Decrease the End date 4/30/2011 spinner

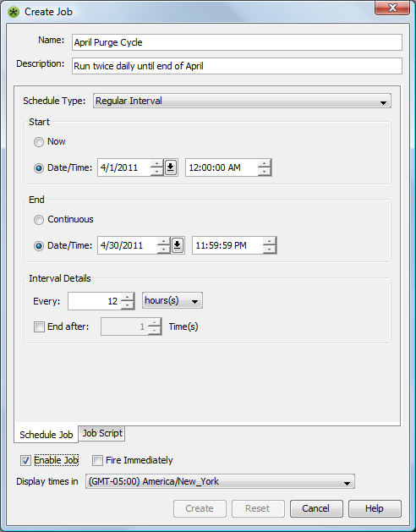[x=163, y=250]
